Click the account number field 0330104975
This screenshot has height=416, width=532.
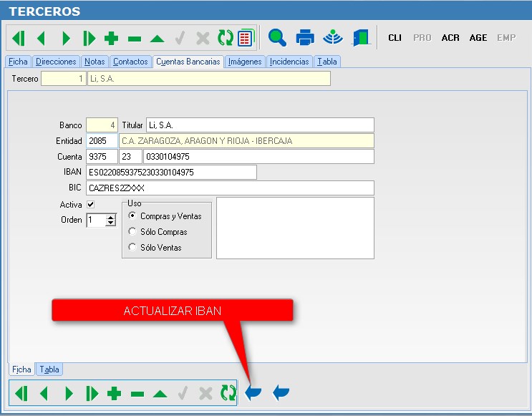pyautogui.click(x=259, y=156)
